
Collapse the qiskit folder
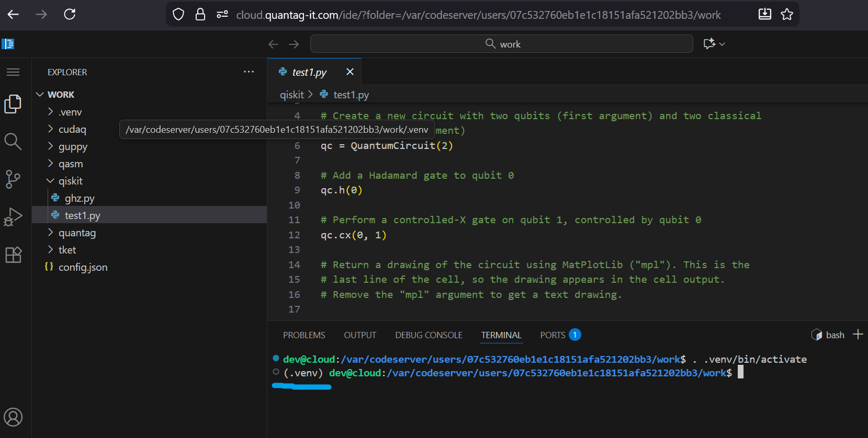[x=71, y=181]
